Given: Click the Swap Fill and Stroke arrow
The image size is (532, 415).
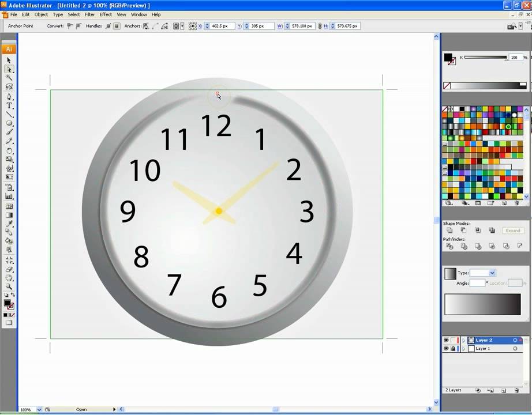Looking at the screenshot, I should pos(13,295).
